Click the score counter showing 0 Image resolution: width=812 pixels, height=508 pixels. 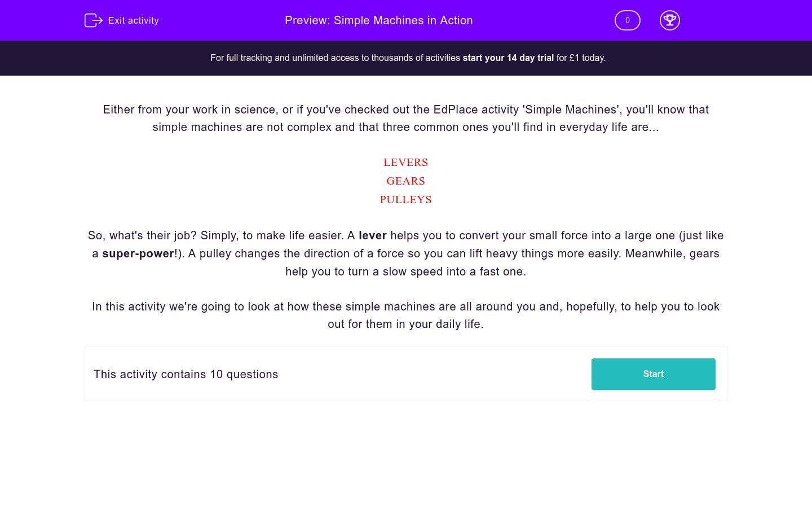pos(627,20)
